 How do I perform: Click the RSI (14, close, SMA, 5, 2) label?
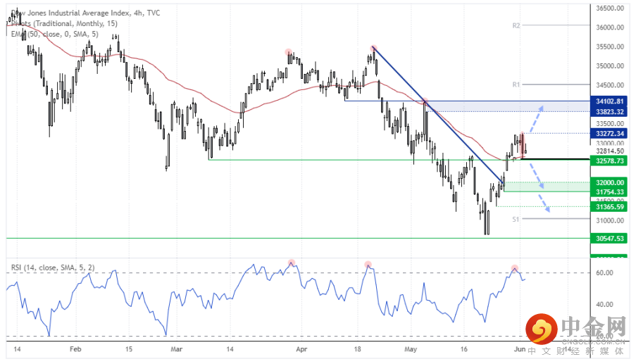52,268
